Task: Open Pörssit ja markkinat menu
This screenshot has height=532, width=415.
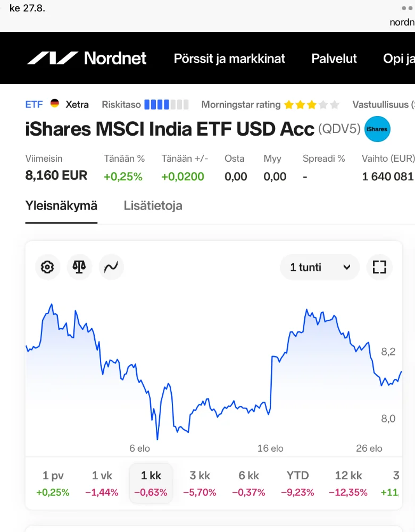Action: 229,59
